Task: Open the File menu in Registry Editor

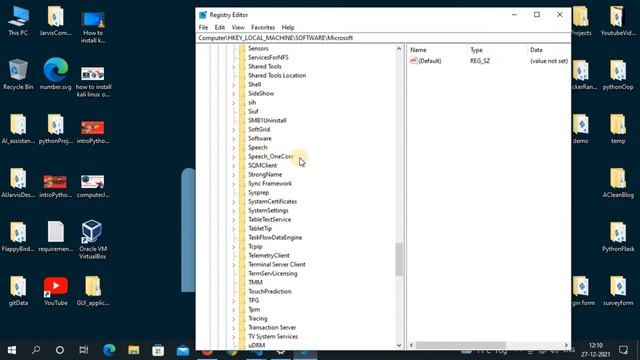Action: 203,27
